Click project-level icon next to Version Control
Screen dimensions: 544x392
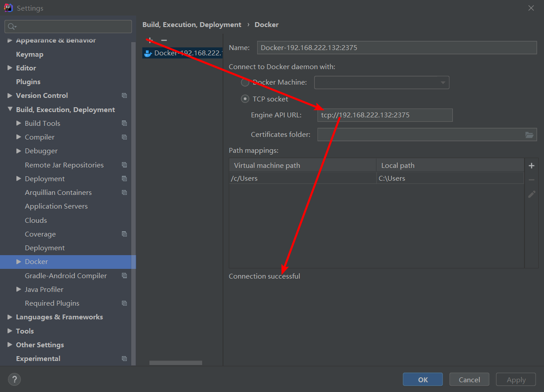124,96
